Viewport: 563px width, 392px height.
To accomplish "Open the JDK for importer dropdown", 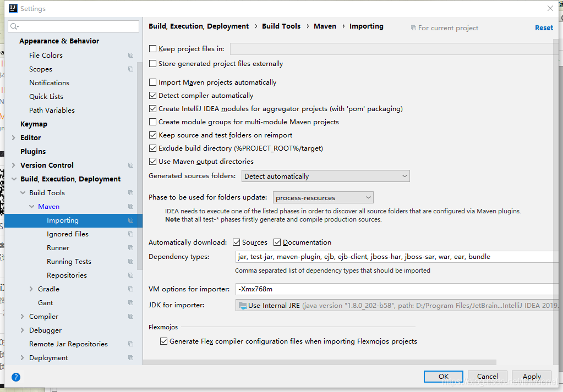I will 397,305.
